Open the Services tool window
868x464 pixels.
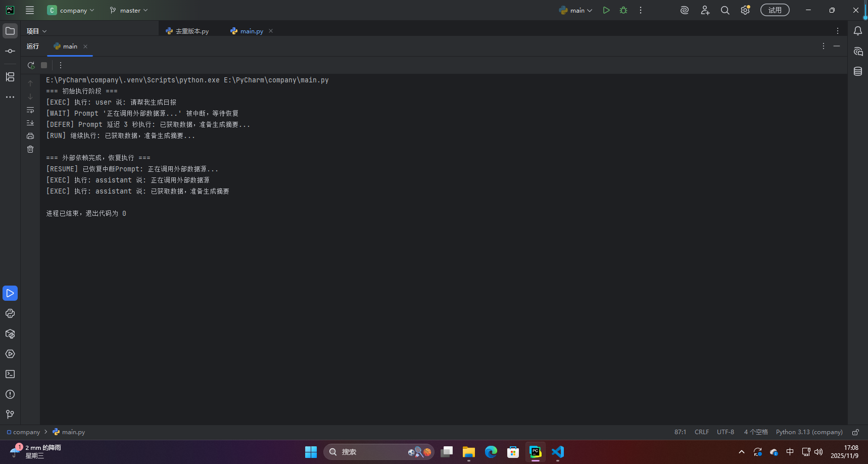(x=10, y=354)
